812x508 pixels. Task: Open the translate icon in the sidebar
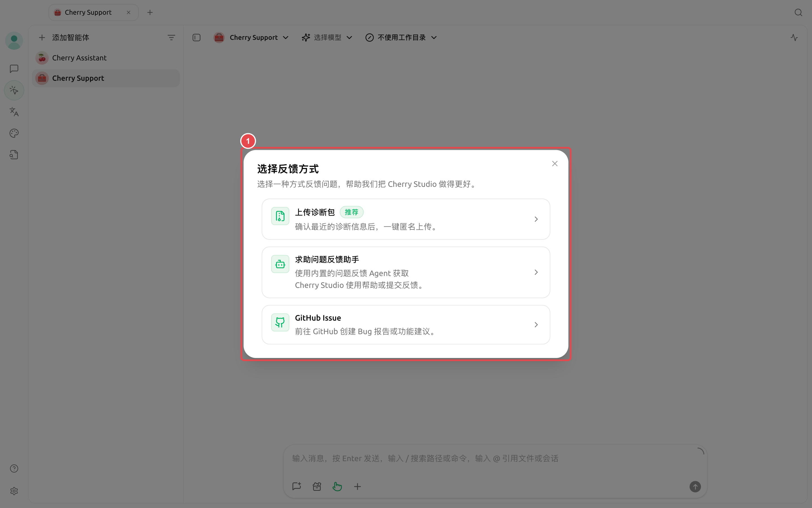coord(14,111)
